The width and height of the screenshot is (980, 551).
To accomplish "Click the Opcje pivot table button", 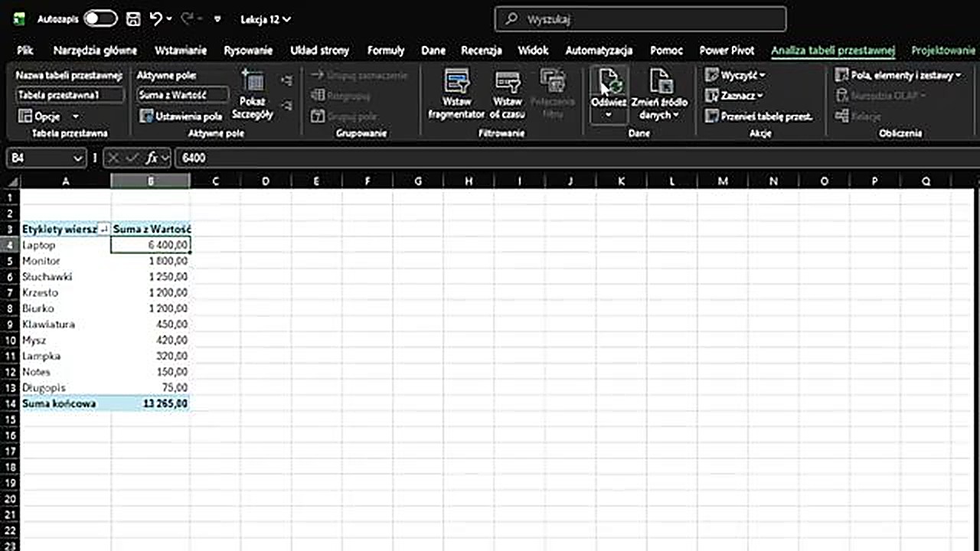I will (47, 116).
